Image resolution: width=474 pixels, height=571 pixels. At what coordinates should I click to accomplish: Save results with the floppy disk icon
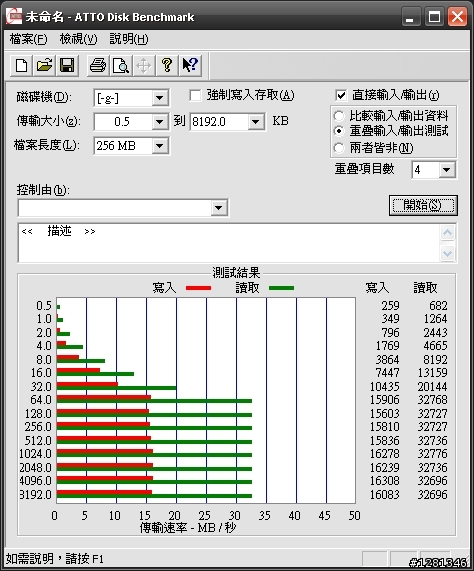[67, 66]
